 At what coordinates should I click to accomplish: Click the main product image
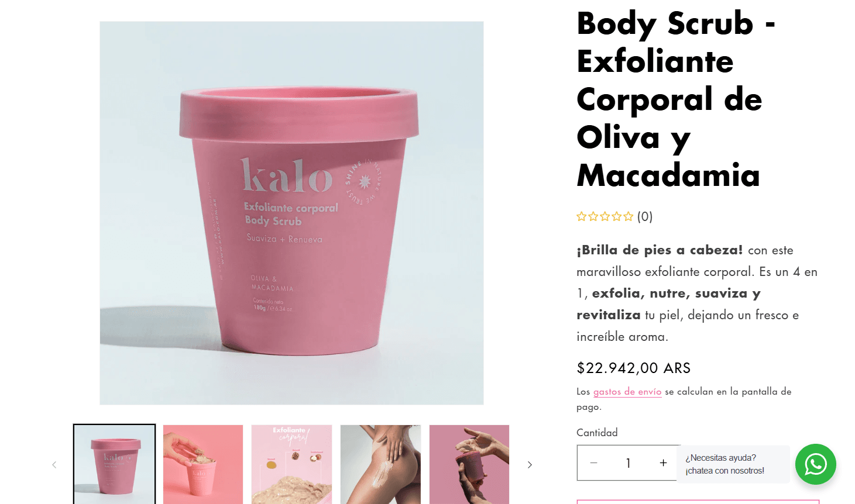tap(291, 213)
